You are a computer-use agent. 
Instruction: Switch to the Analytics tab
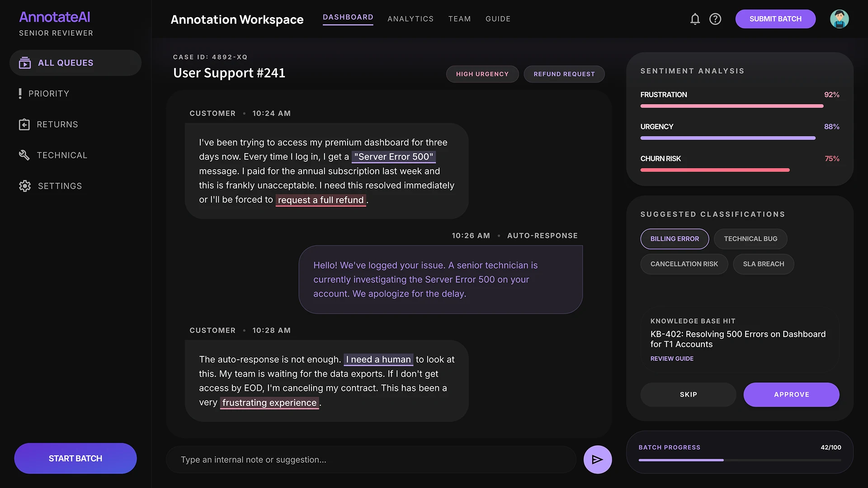coord(410,19)
